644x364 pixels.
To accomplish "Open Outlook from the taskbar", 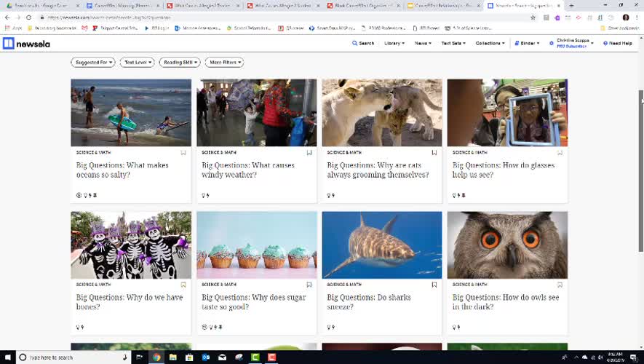I will (x=206, y=357).
